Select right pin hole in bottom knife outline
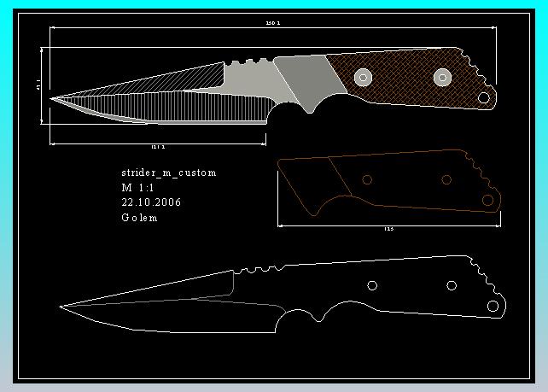548x392 pixels. tap(452, 285)
